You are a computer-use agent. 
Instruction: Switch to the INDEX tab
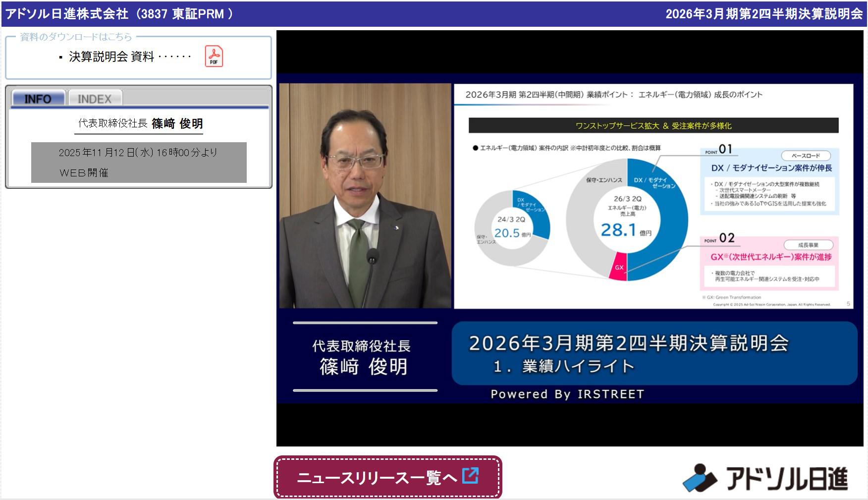94,98
